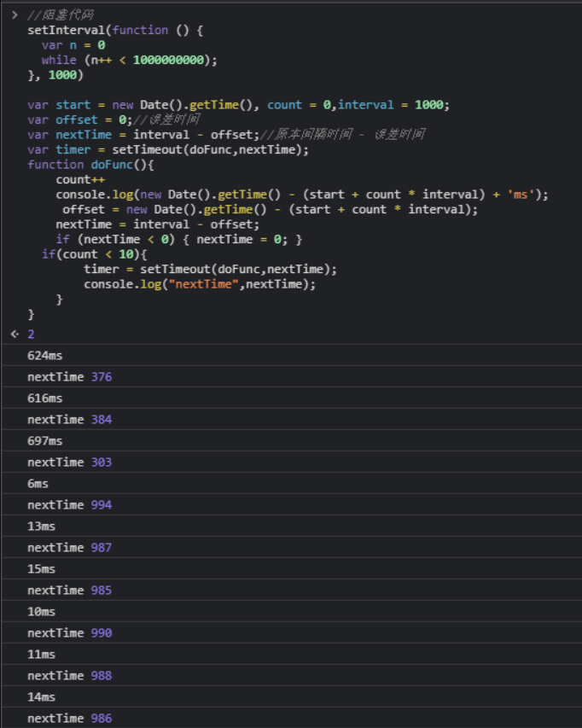Click the if (nextTime < 0) line
Screen dimensions: 582x728
coord(178,239)
